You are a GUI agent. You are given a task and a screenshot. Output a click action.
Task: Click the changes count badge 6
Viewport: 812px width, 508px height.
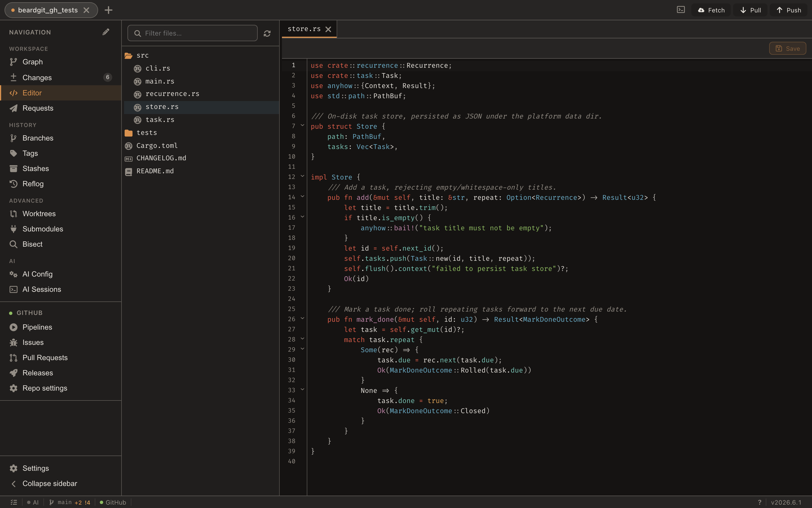pos(107,77)
